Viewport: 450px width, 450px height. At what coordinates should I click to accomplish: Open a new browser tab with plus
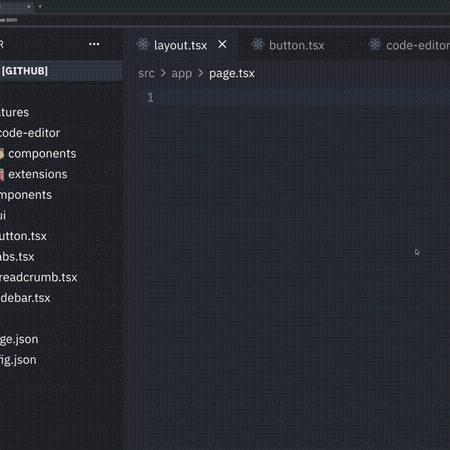40,6
